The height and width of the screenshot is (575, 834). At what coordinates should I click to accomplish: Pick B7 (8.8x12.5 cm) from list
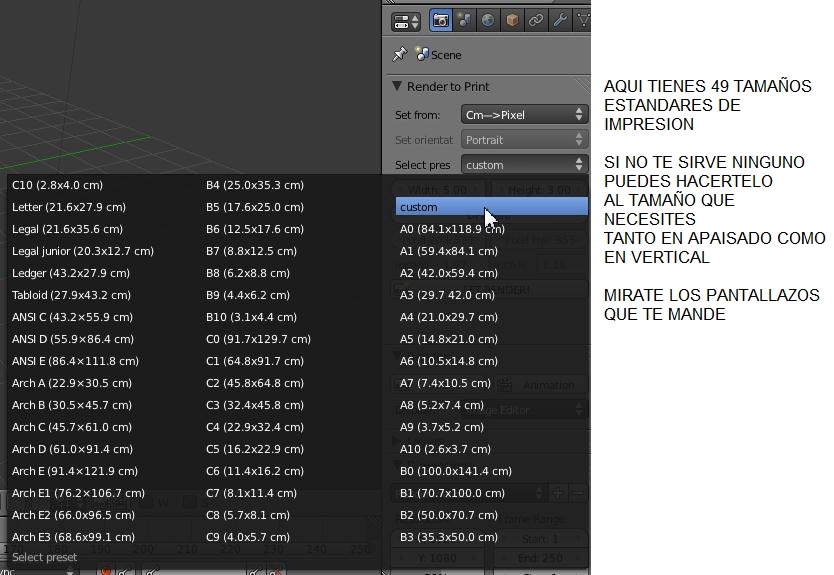click(251, 251)
